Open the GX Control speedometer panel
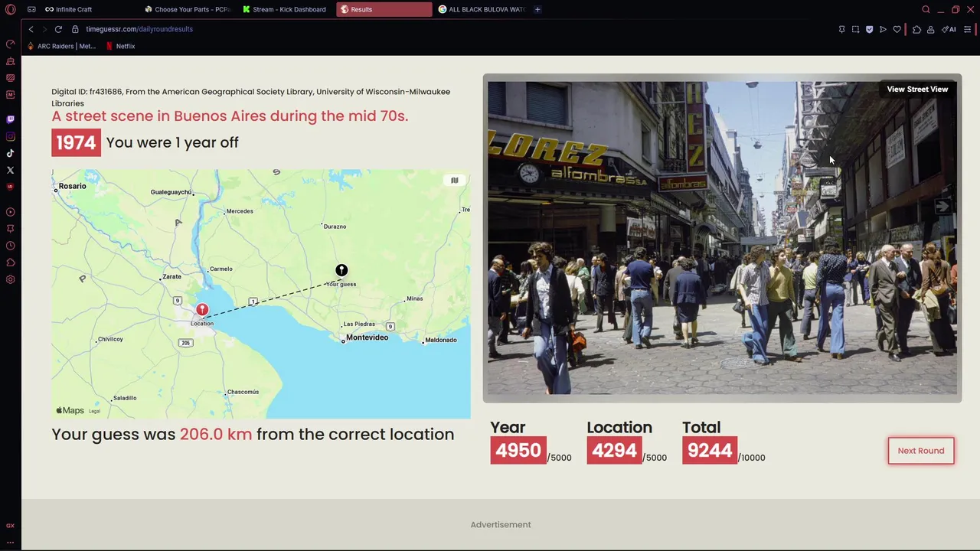This screenshot has height=551, width=980. 10,44
